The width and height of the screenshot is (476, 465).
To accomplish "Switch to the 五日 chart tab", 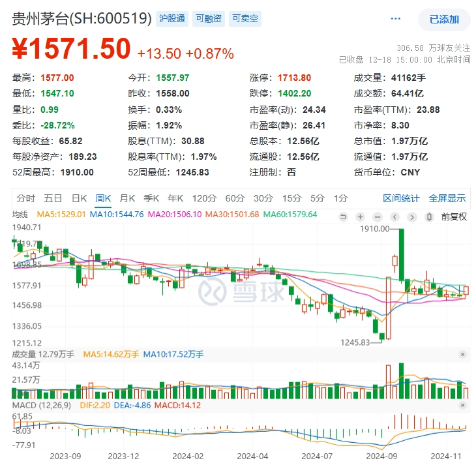I will (53, 198).
